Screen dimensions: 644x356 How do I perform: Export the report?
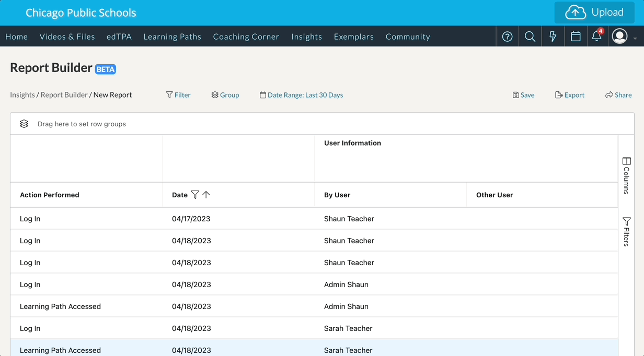click(570, 95)
